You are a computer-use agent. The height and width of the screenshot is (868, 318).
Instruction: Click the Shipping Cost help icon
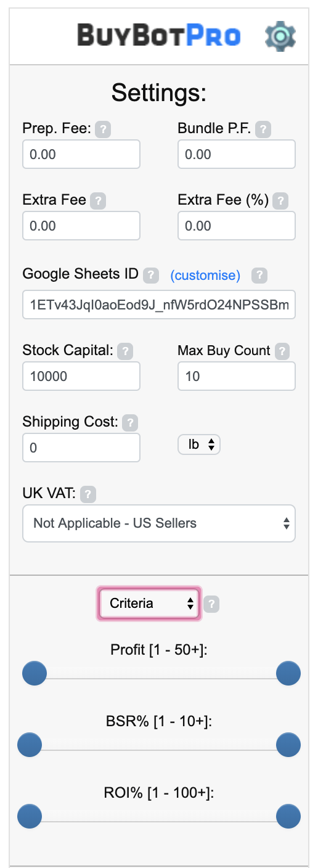130,423
